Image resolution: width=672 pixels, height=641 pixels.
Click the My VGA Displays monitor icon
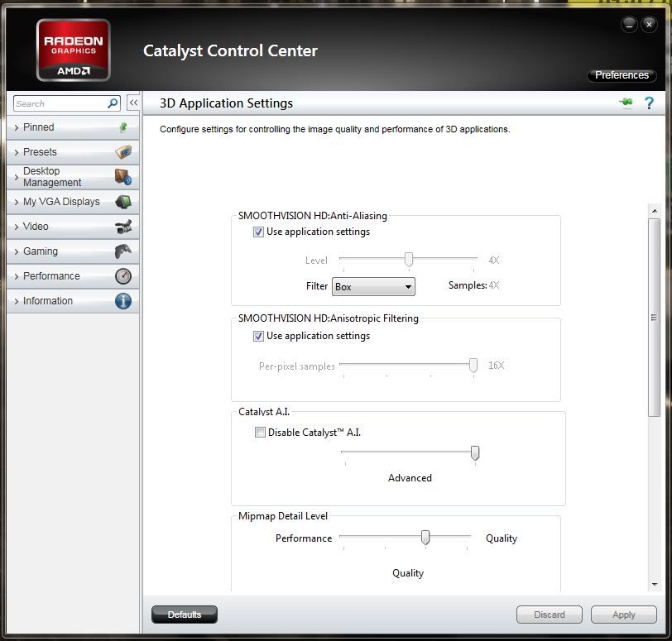123,202
